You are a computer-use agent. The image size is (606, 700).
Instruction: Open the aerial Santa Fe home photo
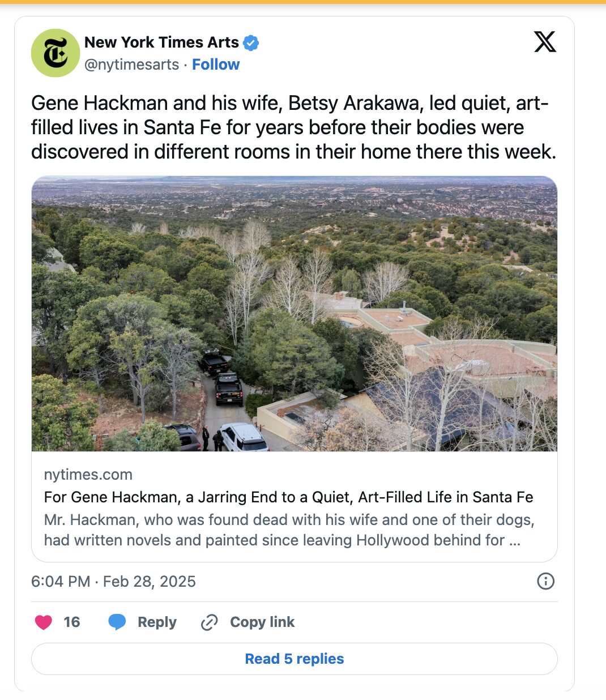(x=295, y=314)
